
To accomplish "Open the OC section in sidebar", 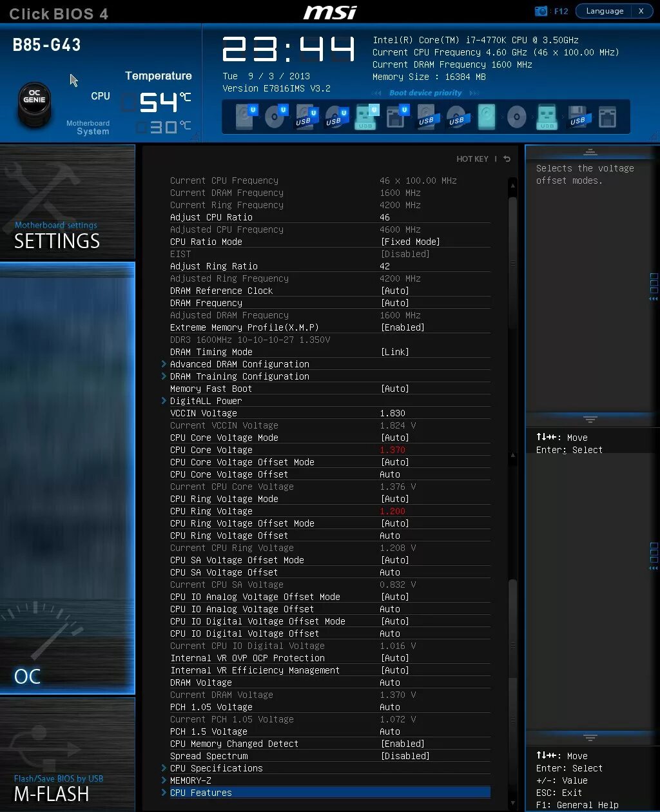I will pos(68,478).
